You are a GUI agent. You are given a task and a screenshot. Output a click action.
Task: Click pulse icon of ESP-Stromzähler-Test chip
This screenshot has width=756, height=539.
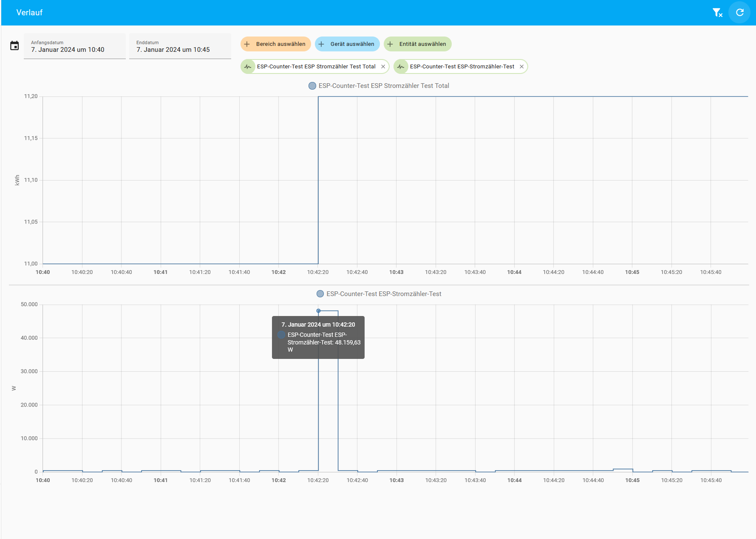pos(401,67)
